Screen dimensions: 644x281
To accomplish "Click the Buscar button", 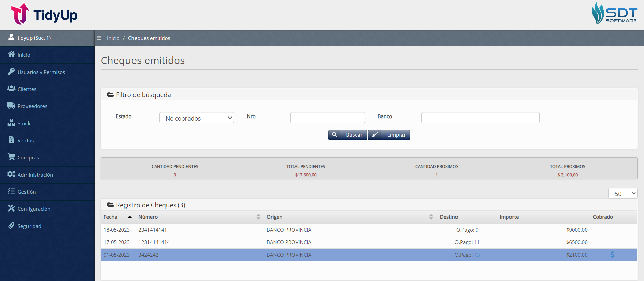I will (x=347, y=135).
